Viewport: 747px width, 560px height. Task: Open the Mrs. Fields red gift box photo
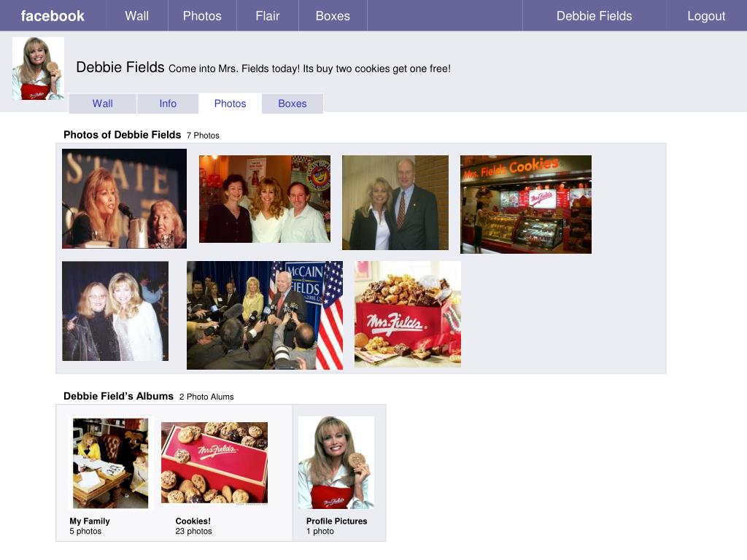tap(408, 314)
